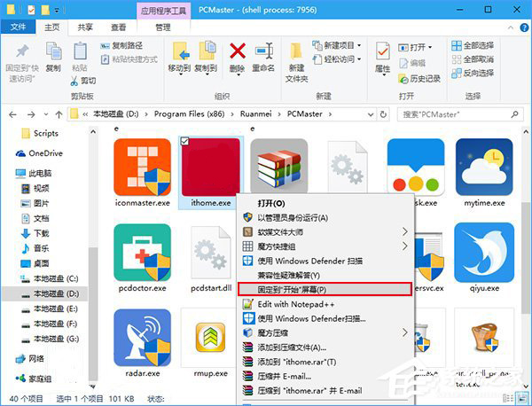This screenshot has height=406, width=532.
Task: Open the Move to (移动到) menu
Action: tap(180, 59)
